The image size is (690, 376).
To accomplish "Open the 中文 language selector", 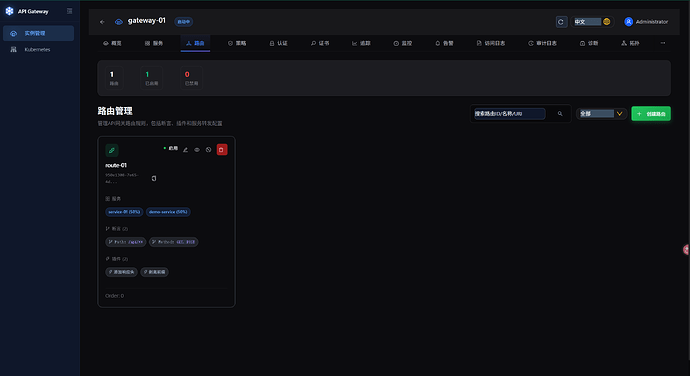I will pyautogui.click(x=592, y=22).
